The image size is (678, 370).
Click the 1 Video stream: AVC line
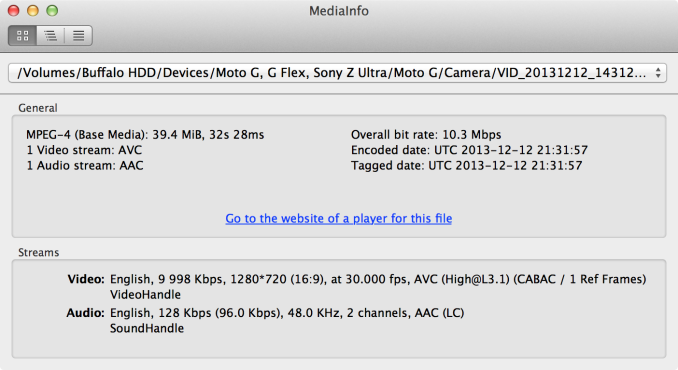84,150
